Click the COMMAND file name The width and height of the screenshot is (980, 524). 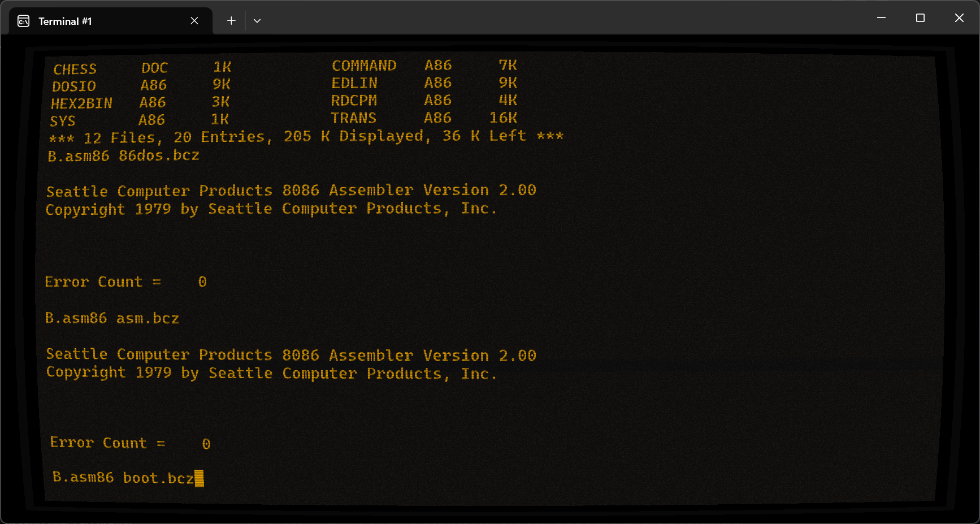[x=364, y=66]
